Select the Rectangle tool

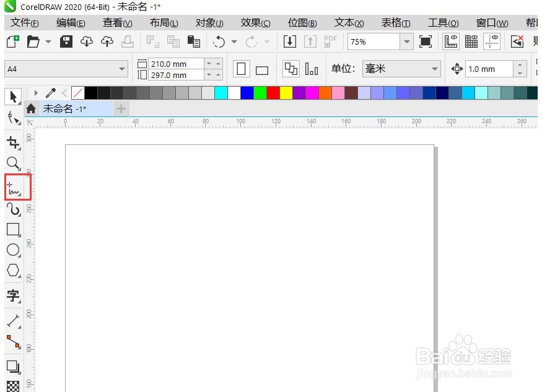(14, 230)
